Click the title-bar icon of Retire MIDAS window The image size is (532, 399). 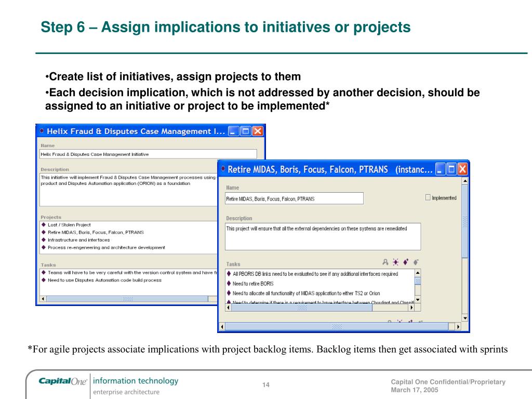point(223,169)
